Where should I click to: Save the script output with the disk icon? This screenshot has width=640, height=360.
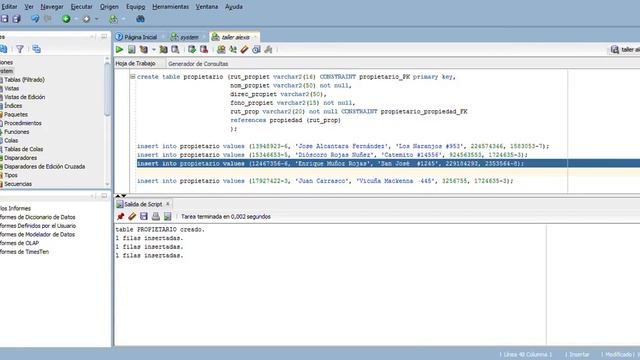(x=144, y=216)
